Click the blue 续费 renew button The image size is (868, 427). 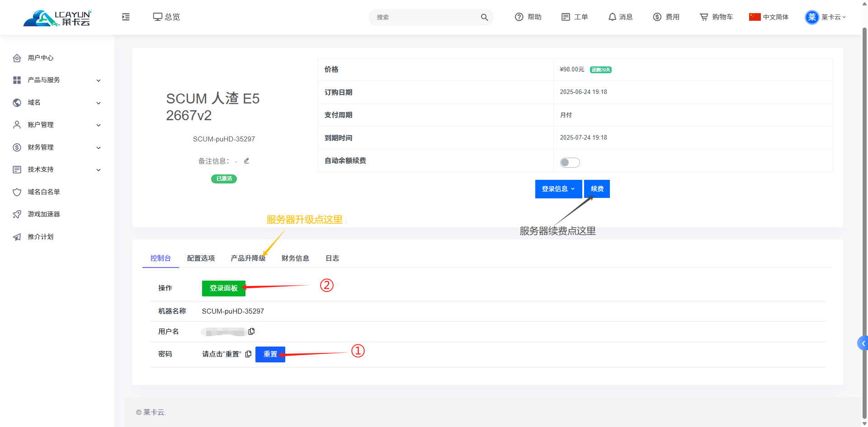click(x=597, y=189)
